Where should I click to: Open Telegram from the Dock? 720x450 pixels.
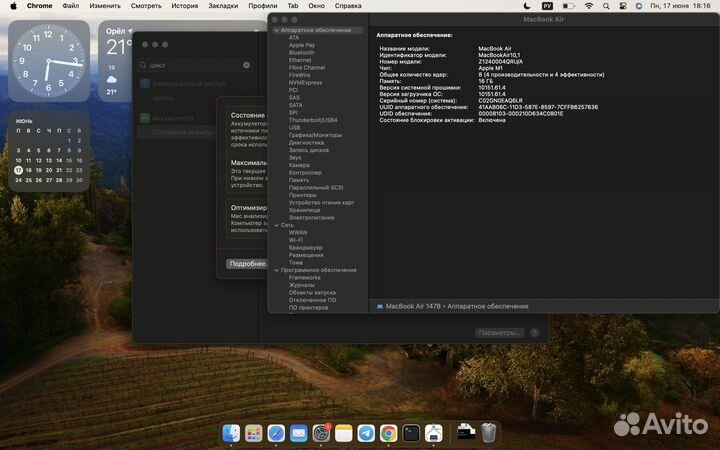pyautogui.click(x=366, y=433)
